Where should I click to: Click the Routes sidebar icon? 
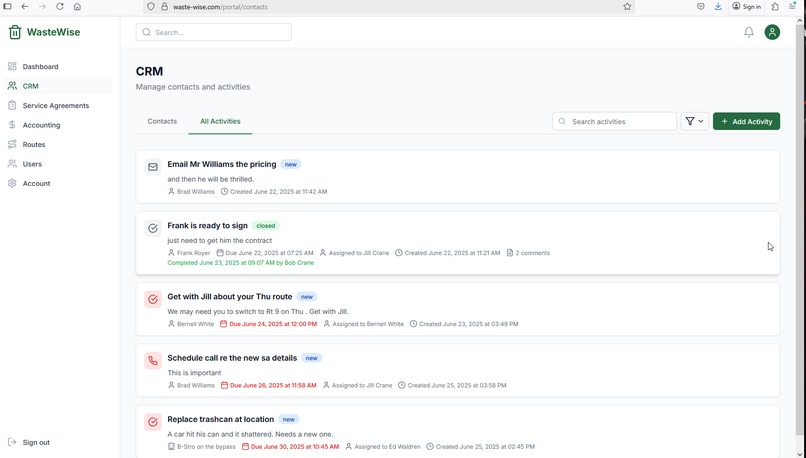[x=12, y=144]
